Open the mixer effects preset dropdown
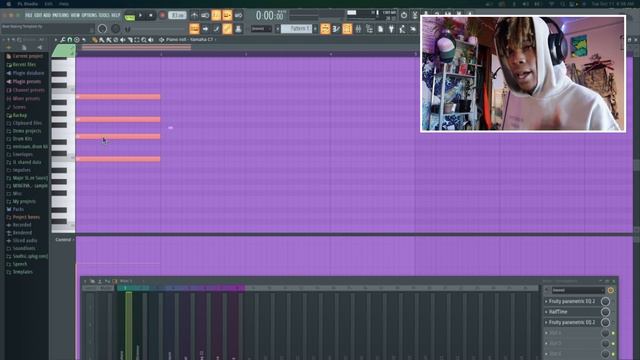Screen dimensions: 640x360 pos(578,290)
